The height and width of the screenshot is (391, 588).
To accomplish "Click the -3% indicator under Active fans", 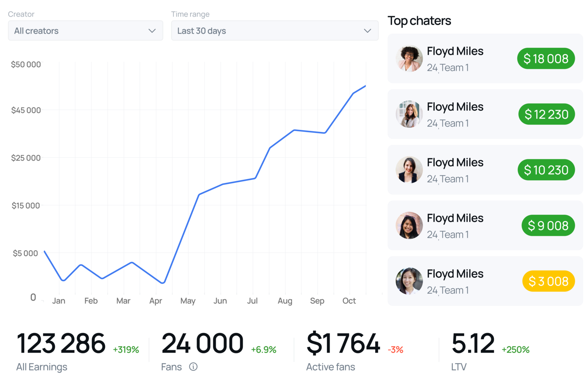I will coord(395,349).
